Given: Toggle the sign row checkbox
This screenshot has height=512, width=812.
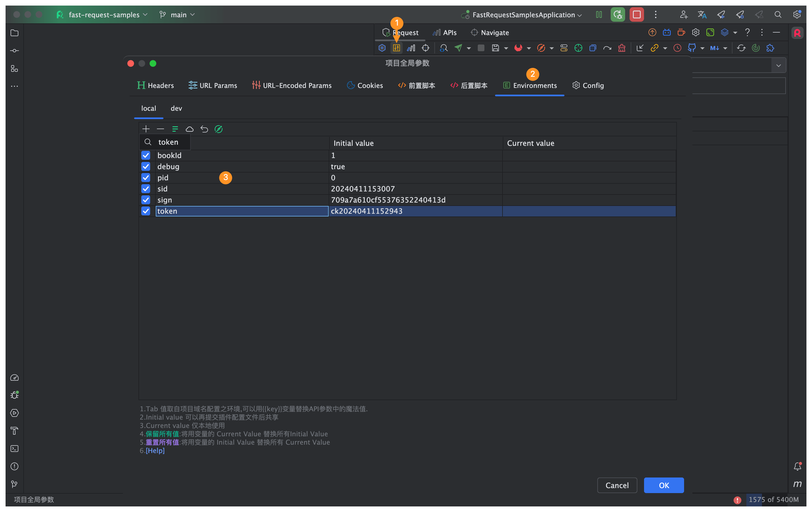Looking at the screenshot, I should [146, 200].
